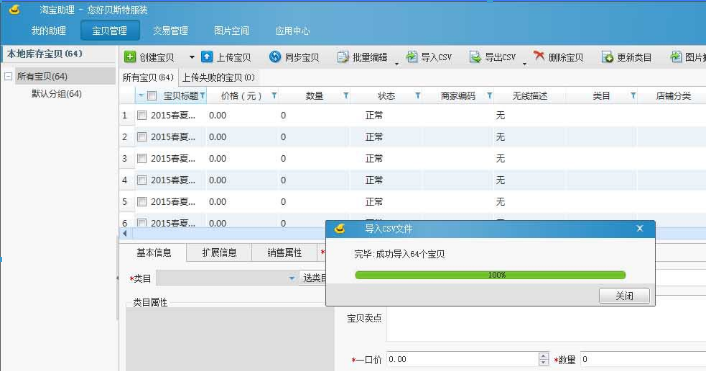706x371 pixels.
Task: Open the 批量编辑 batch edit icon
Action: (343, 57)
